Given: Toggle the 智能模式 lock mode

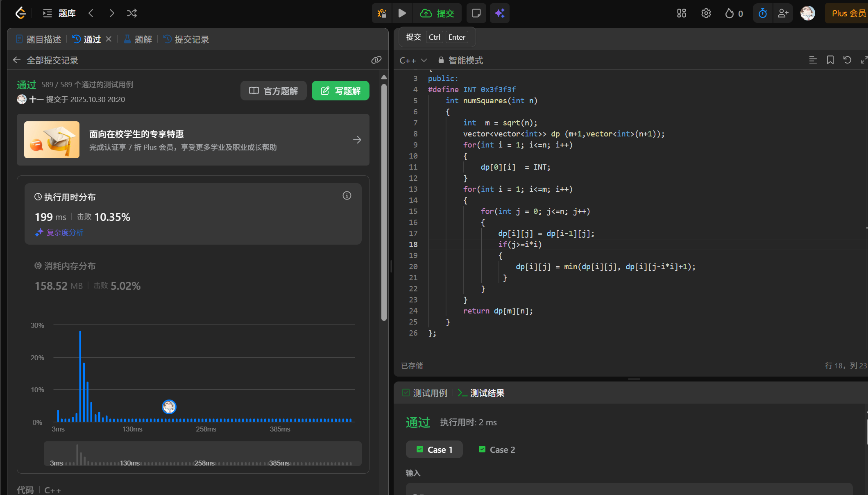Looking at the screenshot, I should pos(460,60).
